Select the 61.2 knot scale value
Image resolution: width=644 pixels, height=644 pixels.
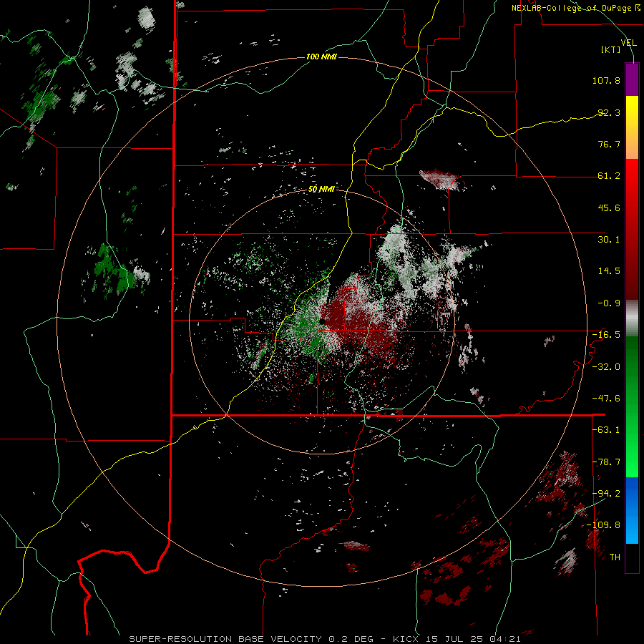(x=609, y=176)
